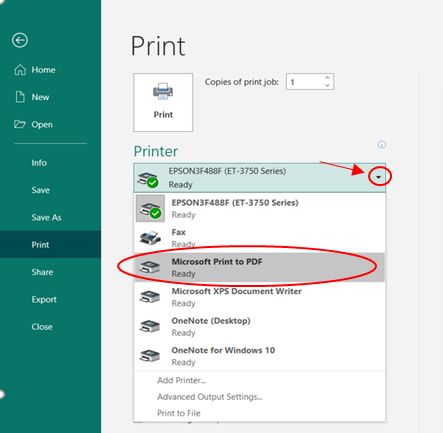Click the printer info circle icon

click(382, 145)
